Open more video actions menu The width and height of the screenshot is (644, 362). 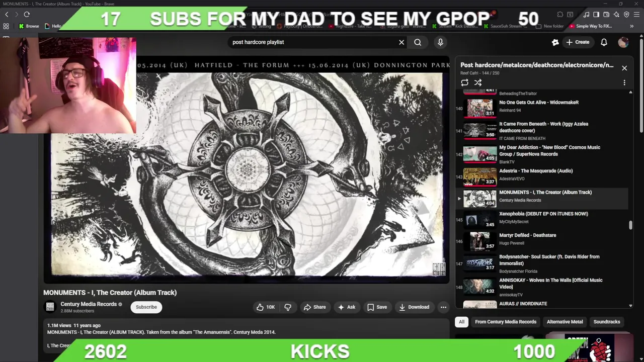tap(443, 307)
